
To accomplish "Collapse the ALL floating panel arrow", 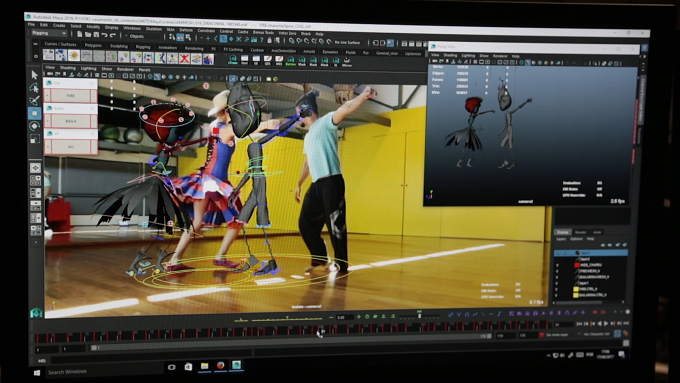I will tap(47, 147).
